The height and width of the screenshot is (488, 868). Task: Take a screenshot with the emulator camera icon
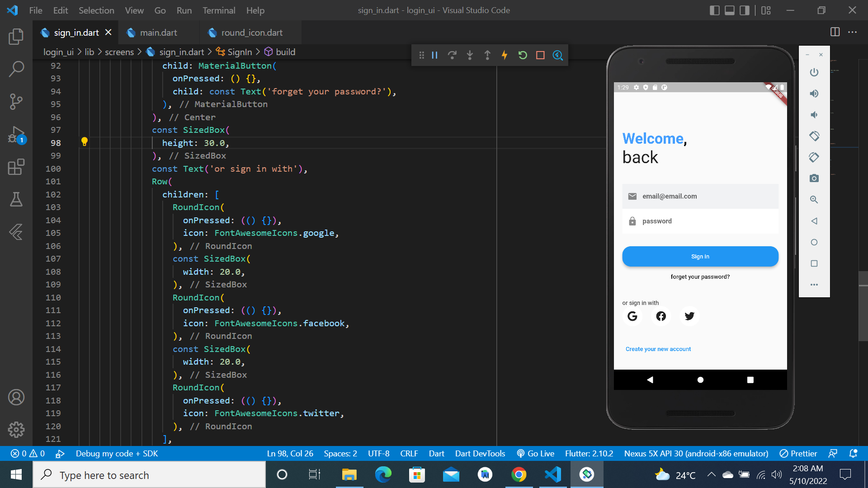click(x=814, y=178)
